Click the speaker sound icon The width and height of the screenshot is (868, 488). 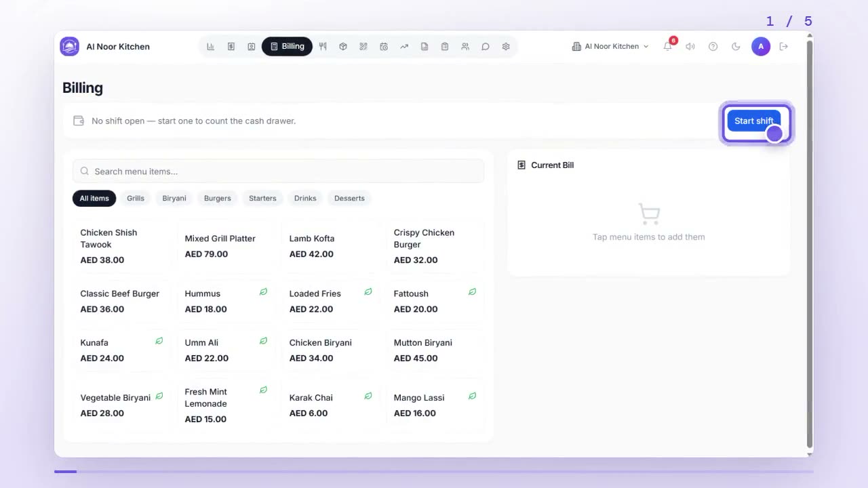pos(690,47)
